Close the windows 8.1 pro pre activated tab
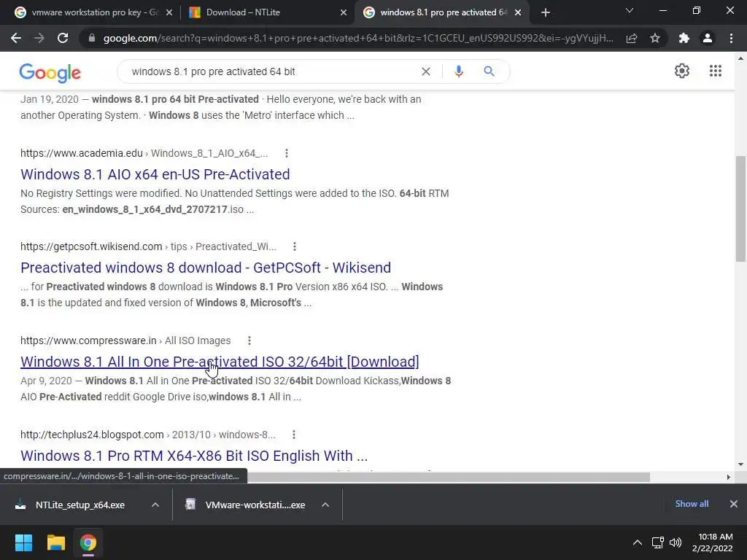Image resolution: width=747 pixels, height=560 pixels. (518, 12)
